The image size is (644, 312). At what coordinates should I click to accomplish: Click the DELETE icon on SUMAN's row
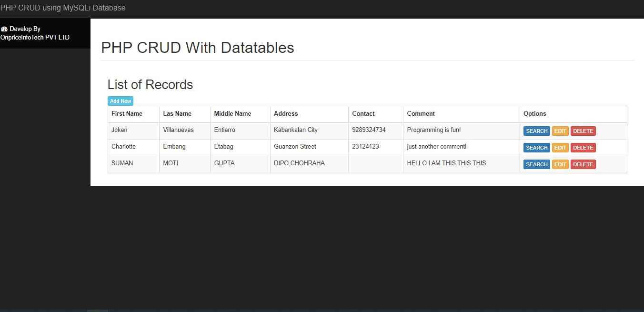583,164
